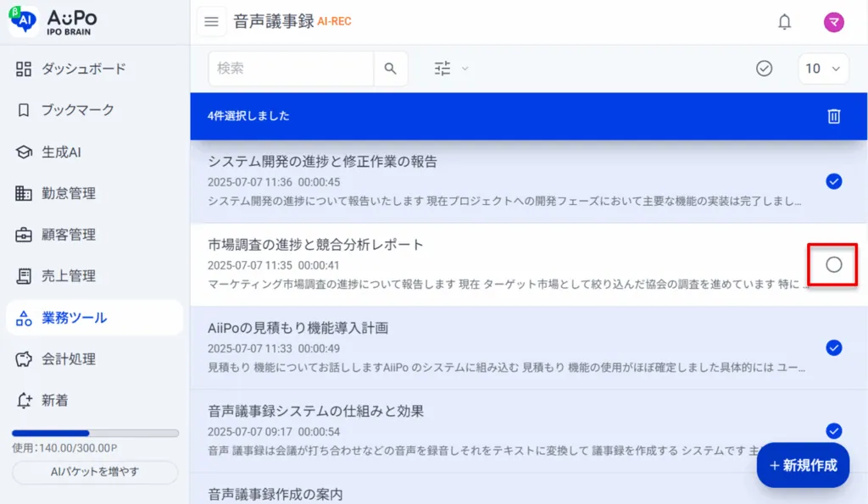Open 勤怠管理 menu item
Image resolution: width=868 pixels, height=504 pixels.
click(95, 193)
